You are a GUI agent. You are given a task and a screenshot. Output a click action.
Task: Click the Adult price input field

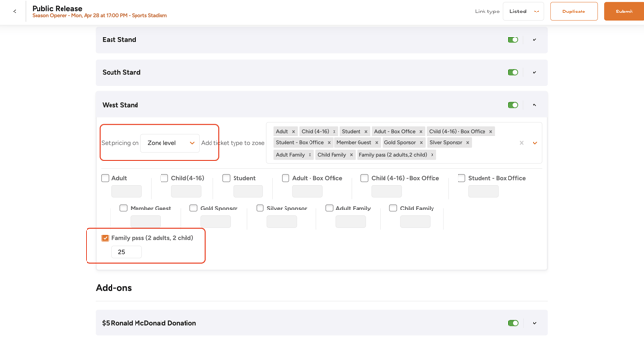(x=127, y=191)
